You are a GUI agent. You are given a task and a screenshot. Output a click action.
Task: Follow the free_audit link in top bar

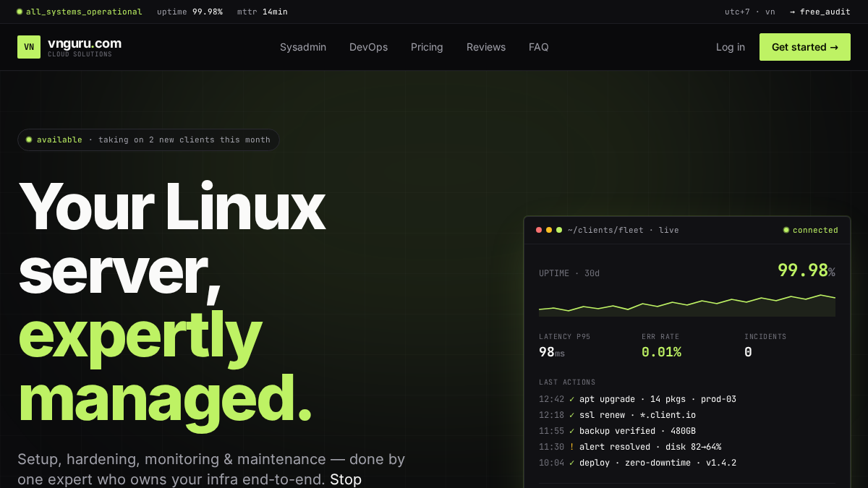[820, 12]
